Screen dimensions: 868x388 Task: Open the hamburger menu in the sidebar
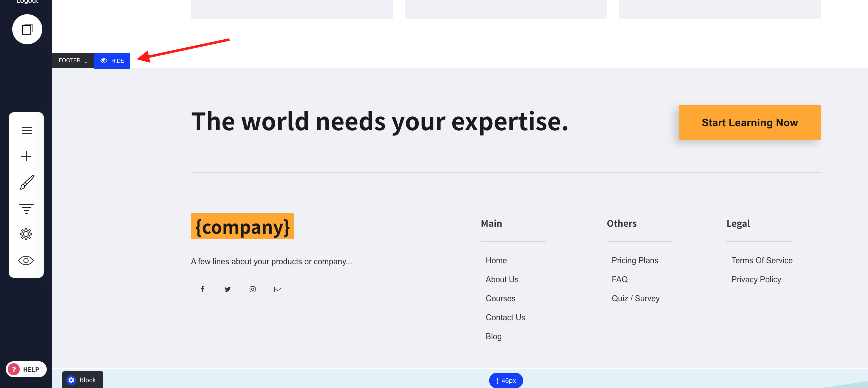point(27,130)
